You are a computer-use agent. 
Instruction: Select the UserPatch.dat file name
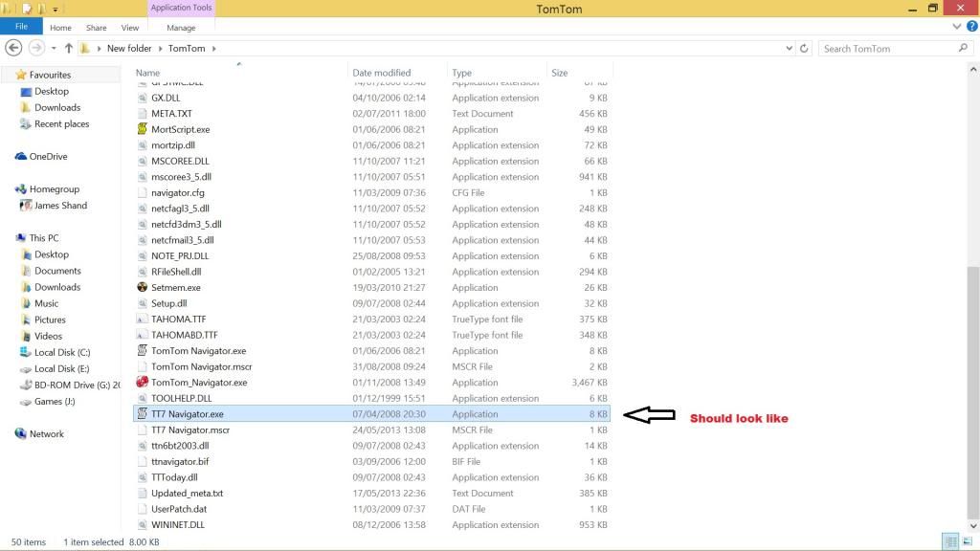click(x=179, y=509)
